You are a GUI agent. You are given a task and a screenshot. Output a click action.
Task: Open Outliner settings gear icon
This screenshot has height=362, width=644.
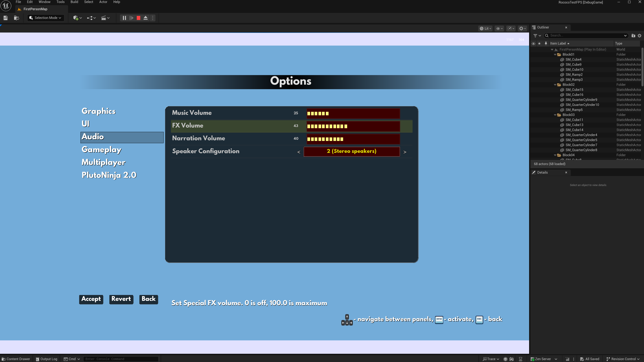coord(639,36)
